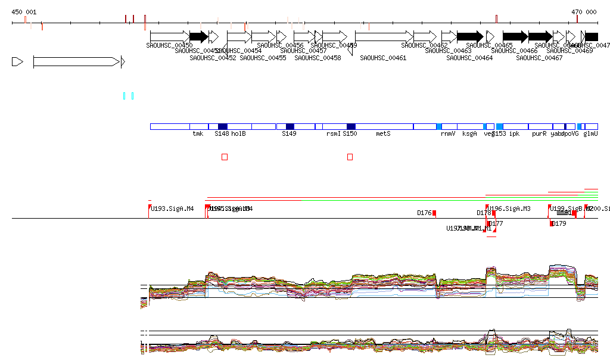The height and width of the screenshot is (364, 610).
Task: Select the ipk segment in blue track
Action: tap(515, 127)
